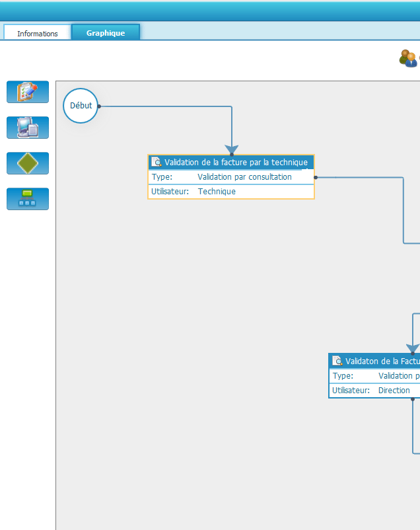Click the "Technique" utilisateur value

pyautogui.click(x=217, y=192)
